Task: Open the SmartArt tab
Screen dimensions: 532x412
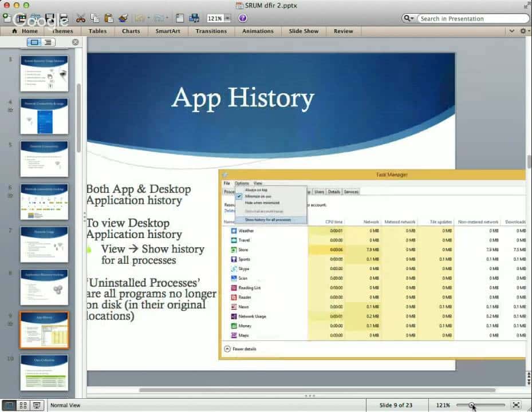Action: tap(168, 31)
